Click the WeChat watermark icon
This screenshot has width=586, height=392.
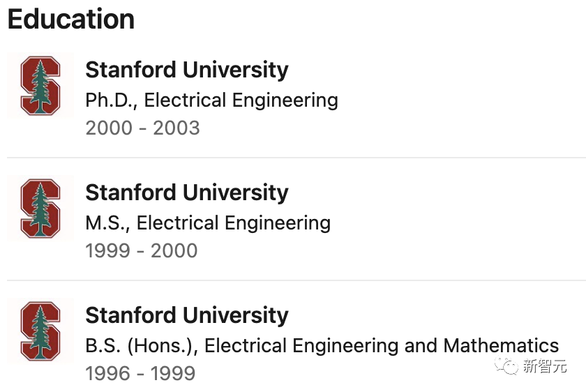507,365
